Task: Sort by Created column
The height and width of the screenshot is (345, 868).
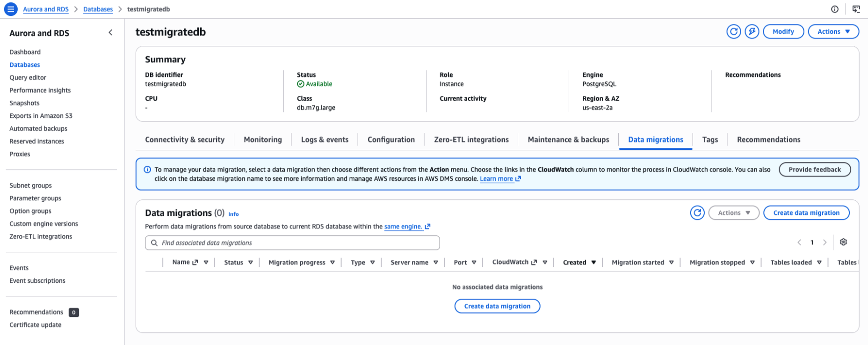Action: (594, 263)
